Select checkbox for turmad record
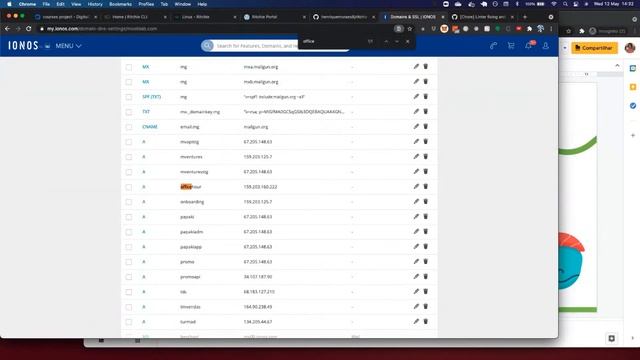Image resolution: width=640 pixels, height=360 pixels. click(129, 322)
